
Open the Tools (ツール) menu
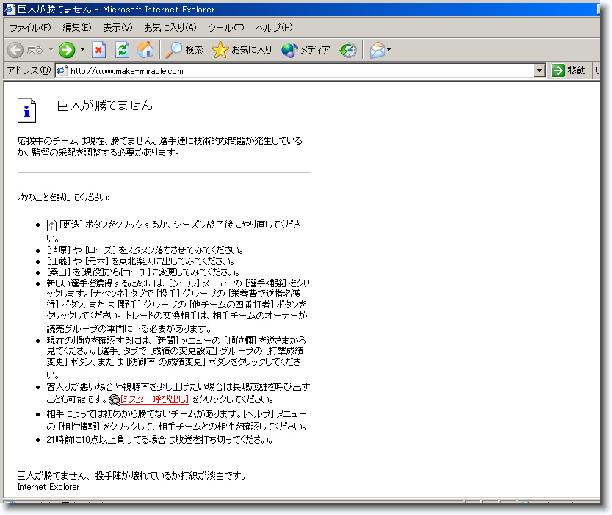pos(226,28)
